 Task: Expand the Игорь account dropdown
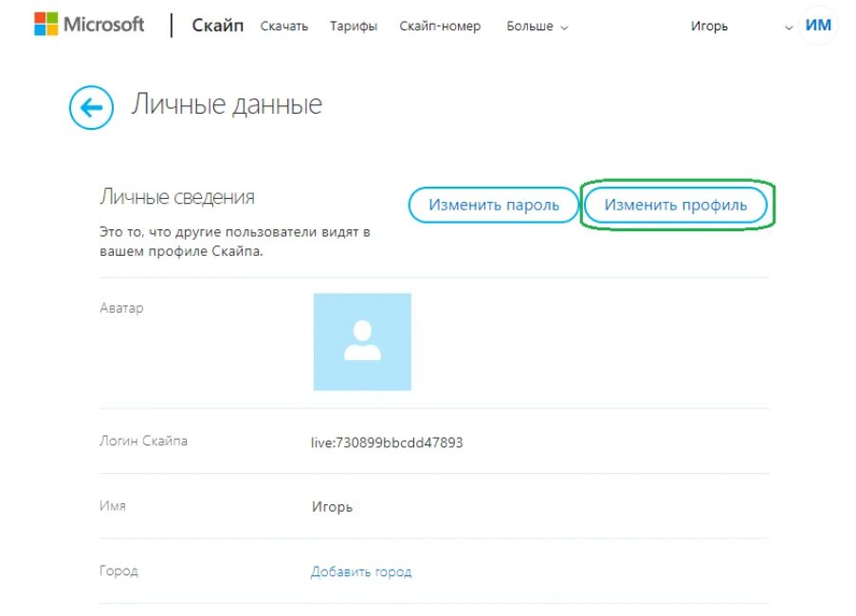741,27
